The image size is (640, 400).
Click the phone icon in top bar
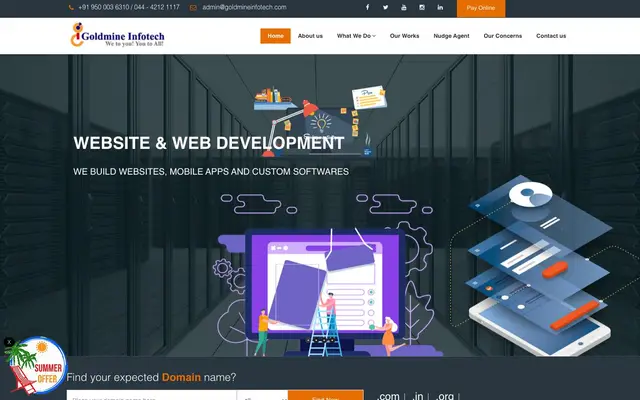tap(71, 7)
